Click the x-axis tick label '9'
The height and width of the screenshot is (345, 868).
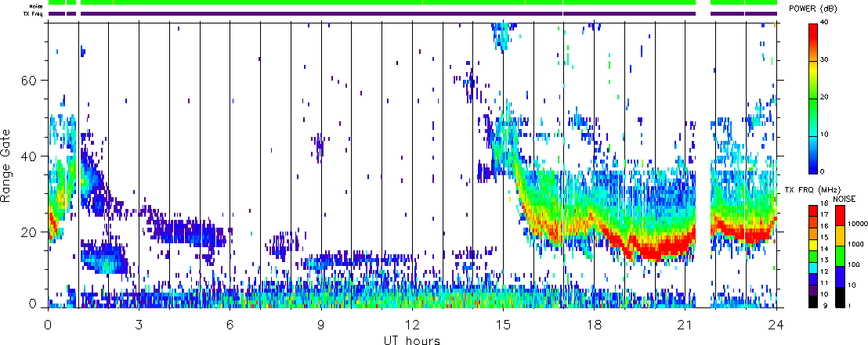tap(321, 323)
